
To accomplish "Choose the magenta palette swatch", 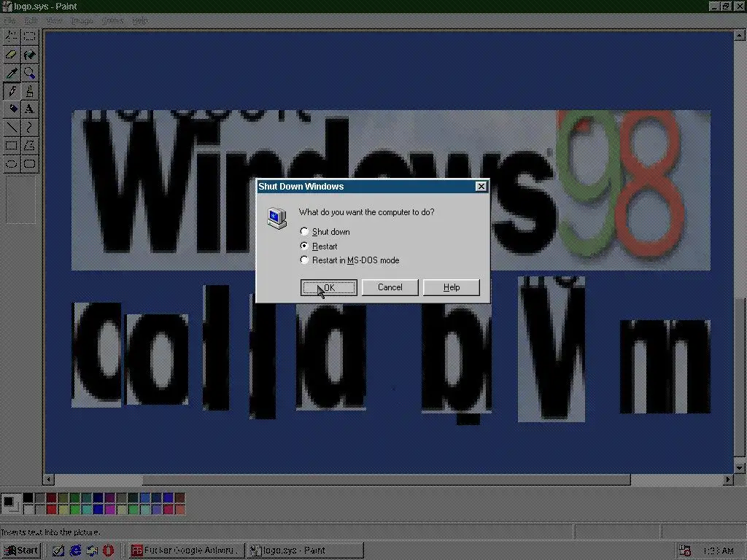I will 110,510.
